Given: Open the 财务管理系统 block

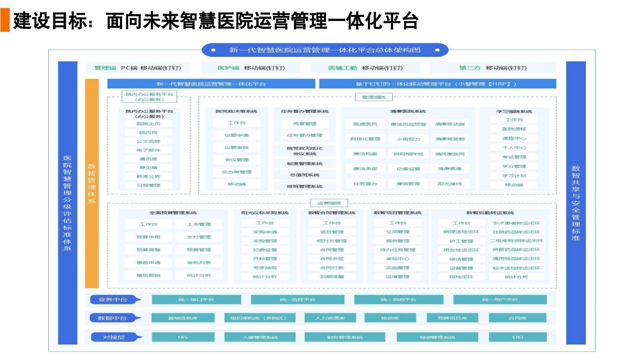Looking at the screenshot, I should click(x=345, y=337).
